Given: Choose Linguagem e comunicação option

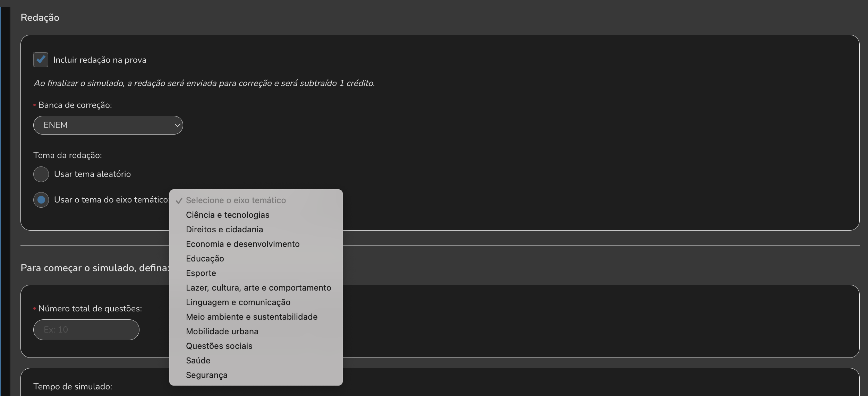Looking at the screenshot, I should (x=256, y=302).
